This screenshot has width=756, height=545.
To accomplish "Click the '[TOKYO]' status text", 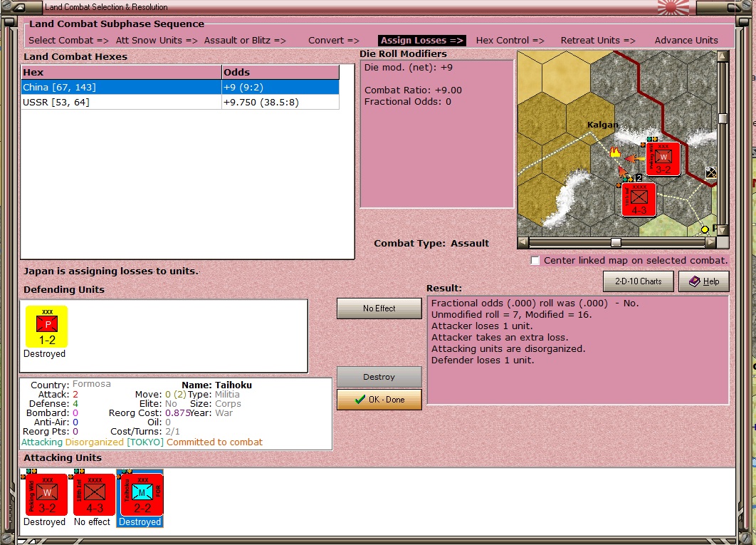I will 145,442.
